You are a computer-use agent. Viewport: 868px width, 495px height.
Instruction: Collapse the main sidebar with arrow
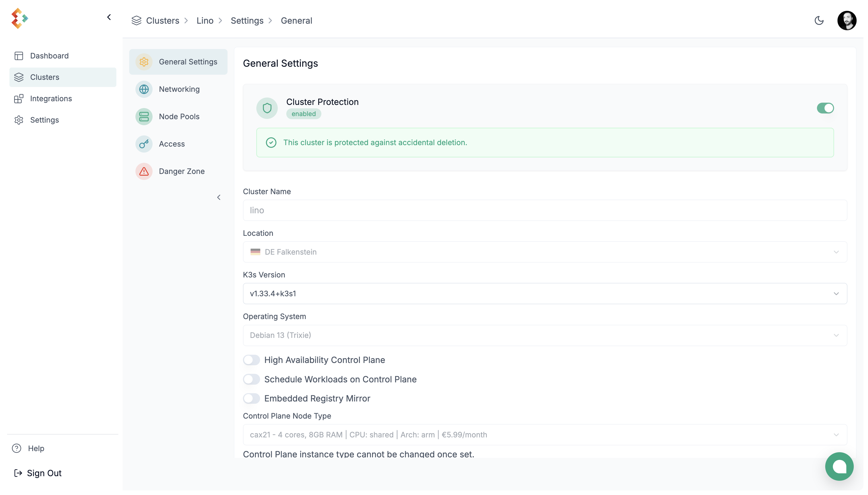click(x=109, y=17)
